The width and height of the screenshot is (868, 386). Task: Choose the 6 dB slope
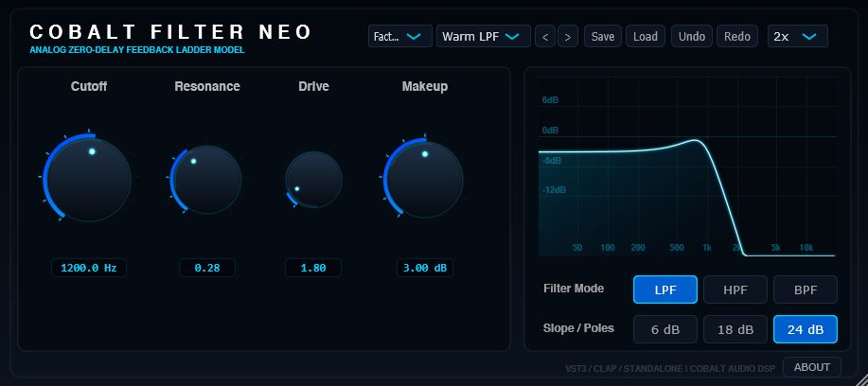[x=665, y=329]
